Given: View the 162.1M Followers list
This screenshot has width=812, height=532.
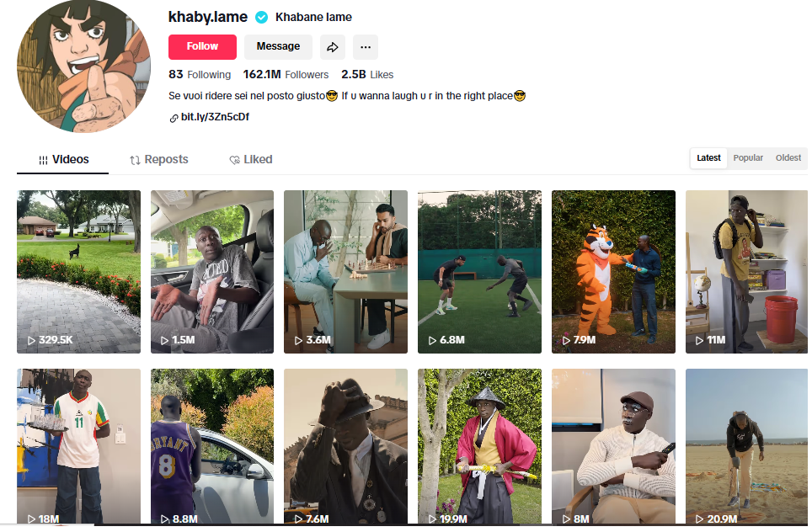Looking at the screenshot, I should (286, 75).
